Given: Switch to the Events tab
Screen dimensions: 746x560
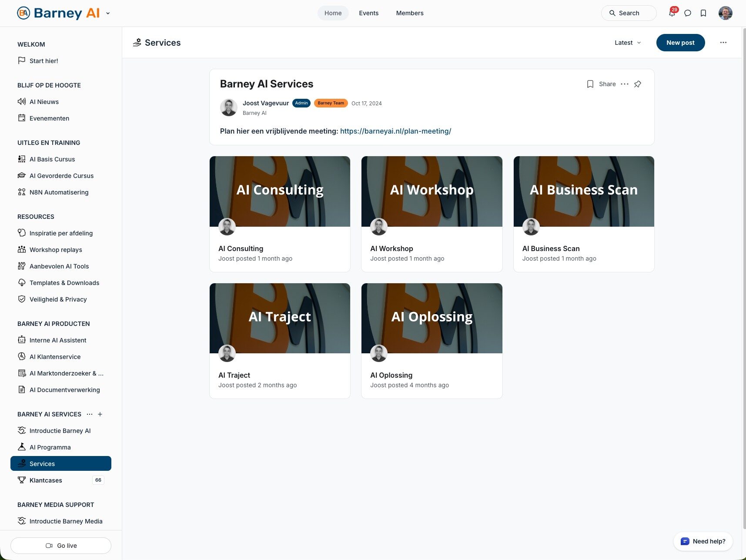Looking at the screenshot, I should [368, 13].
